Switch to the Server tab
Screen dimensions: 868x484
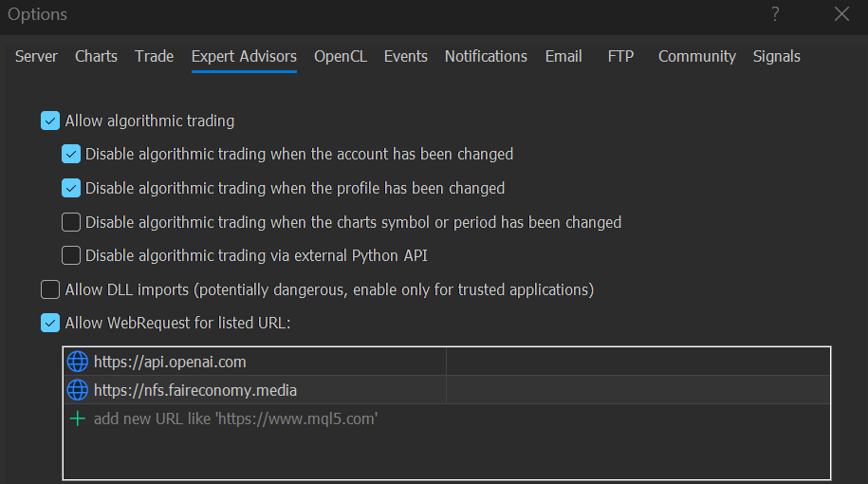36,57
